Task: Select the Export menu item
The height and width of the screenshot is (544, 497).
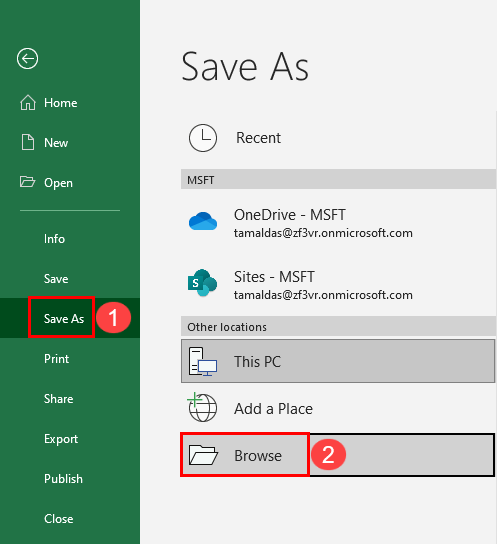Action: (x=61, y=439)
